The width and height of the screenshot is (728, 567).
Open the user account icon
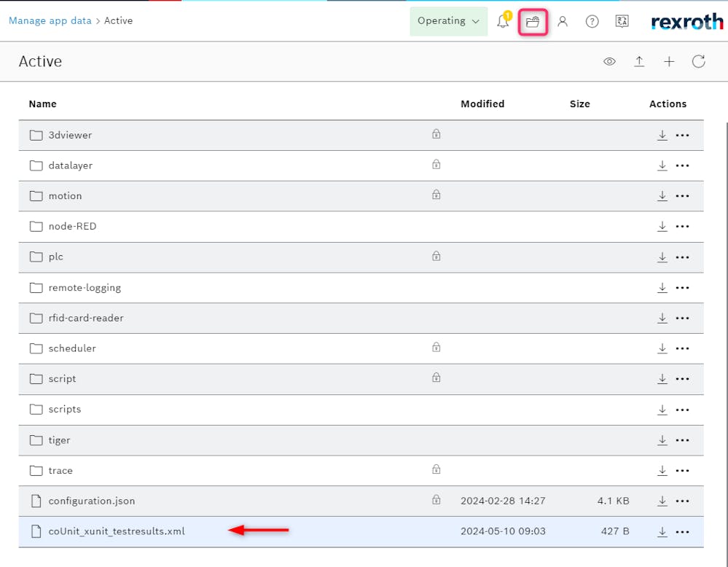coord(563,22)
